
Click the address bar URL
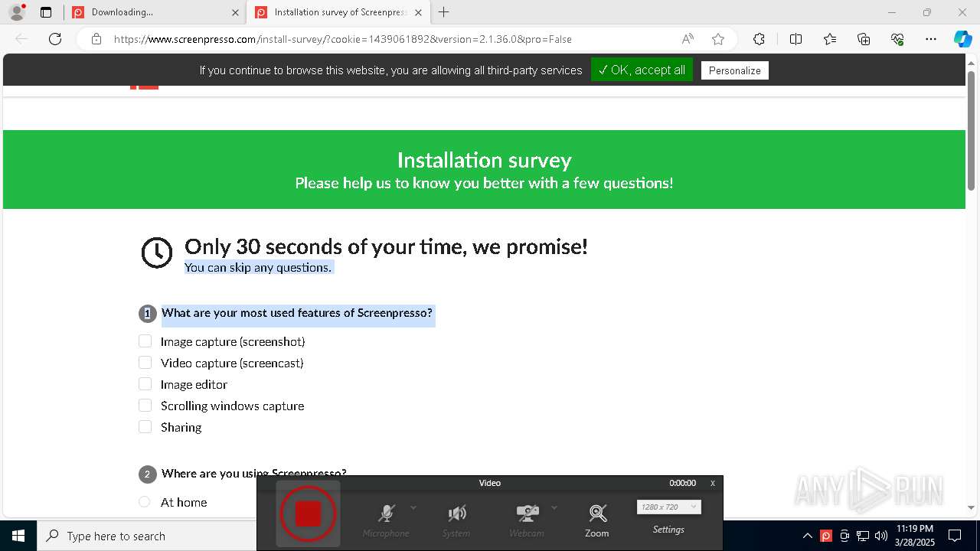pyautogui.click(x=342, y=39)
